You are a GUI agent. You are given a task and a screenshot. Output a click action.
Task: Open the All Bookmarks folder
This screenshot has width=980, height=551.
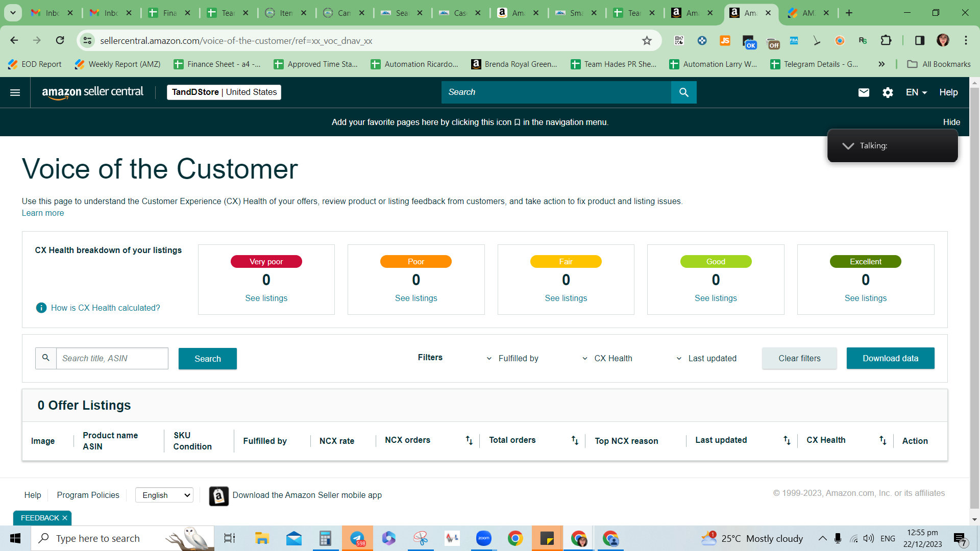pyautogui.click(x=939, y=64)
